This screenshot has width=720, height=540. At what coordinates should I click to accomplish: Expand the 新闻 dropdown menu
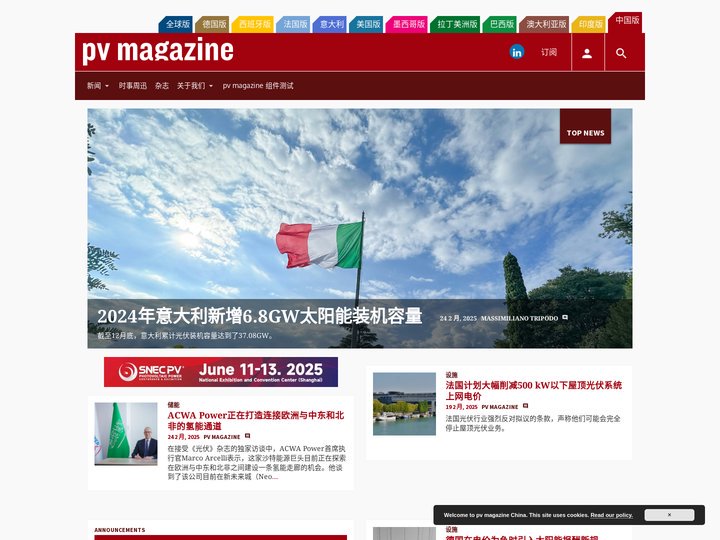[x=98, y=85]
